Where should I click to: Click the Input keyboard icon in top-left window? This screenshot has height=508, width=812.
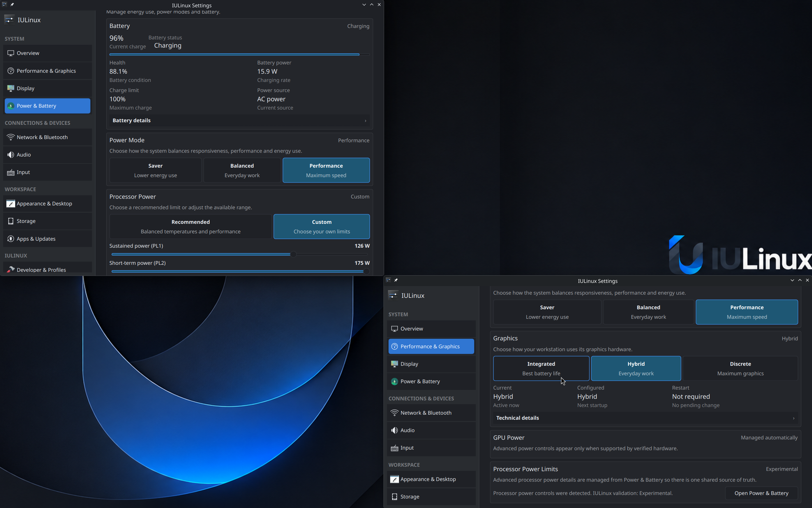pyautogui.click(x=11, y=172)
